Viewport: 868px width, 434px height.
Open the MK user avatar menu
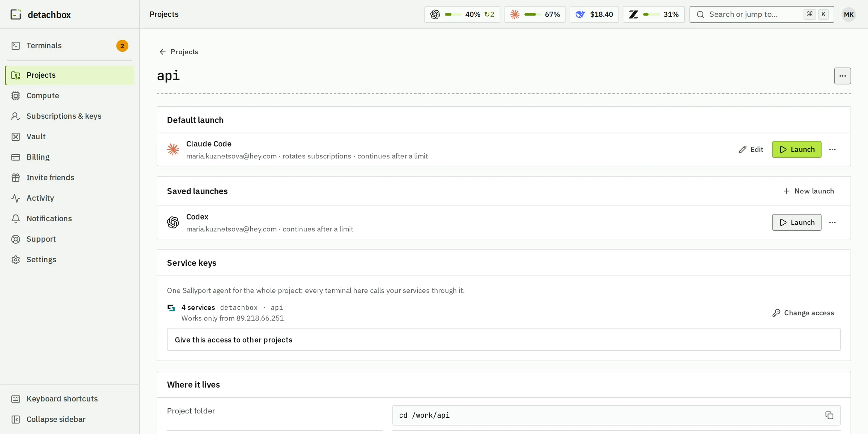coord(848,14)
